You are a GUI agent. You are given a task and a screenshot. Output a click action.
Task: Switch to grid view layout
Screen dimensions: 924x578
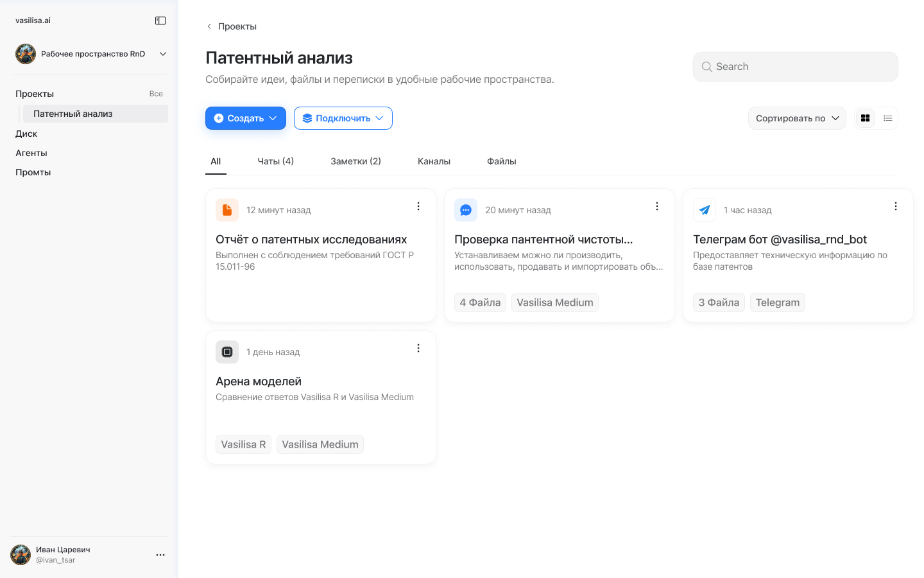click(x=866, y=118)
